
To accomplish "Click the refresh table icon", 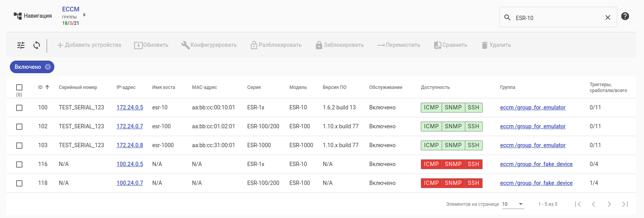I will (x=37, y=45).
